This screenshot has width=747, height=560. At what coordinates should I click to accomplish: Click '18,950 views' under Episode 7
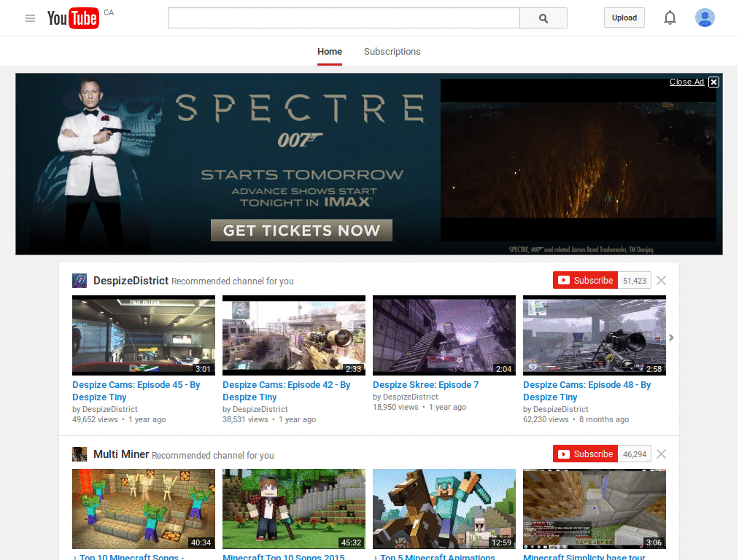pyautogui.click(x=395, y=407)
